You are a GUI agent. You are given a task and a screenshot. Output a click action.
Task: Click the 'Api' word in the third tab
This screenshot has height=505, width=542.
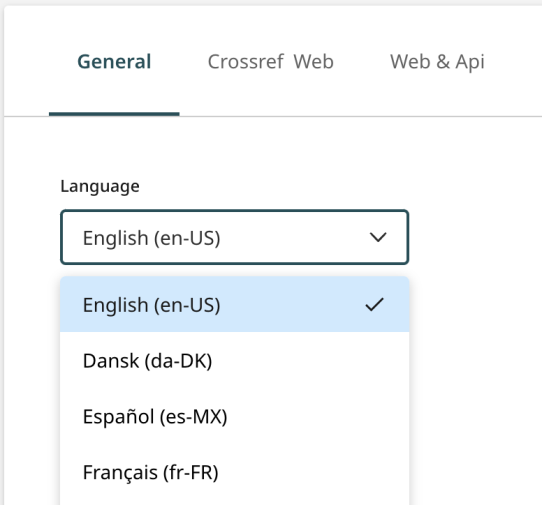coord(470,63)
